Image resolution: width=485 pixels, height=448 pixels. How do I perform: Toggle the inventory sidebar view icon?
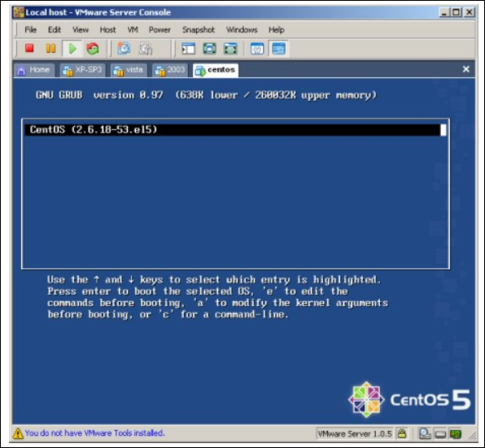(x=188, y=49)
